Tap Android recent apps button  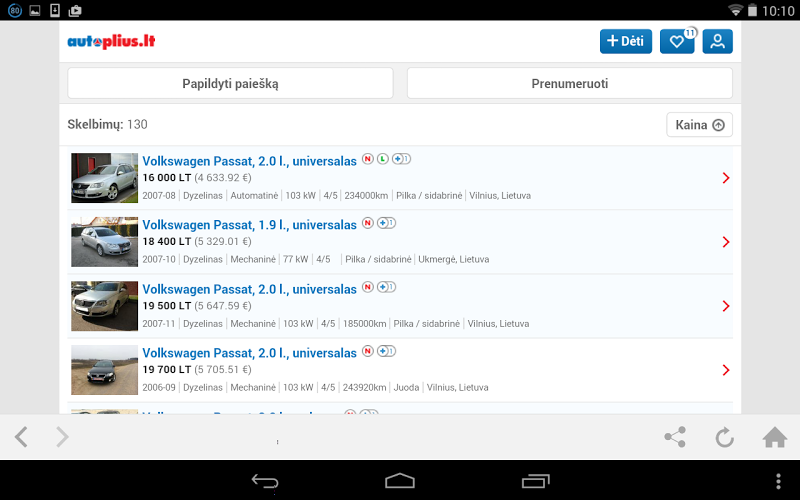535,481
